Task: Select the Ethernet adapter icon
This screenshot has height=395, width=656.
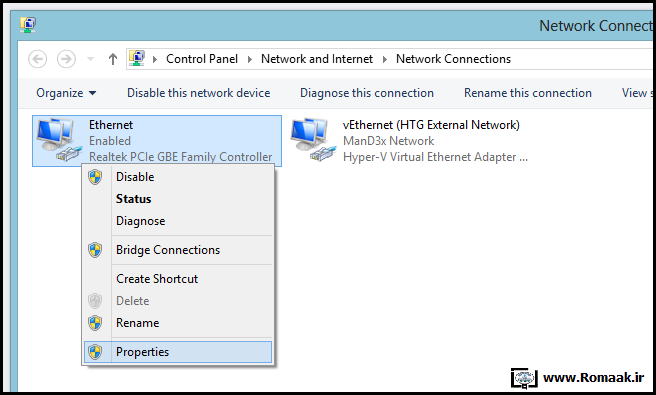Action: (59, 140)
